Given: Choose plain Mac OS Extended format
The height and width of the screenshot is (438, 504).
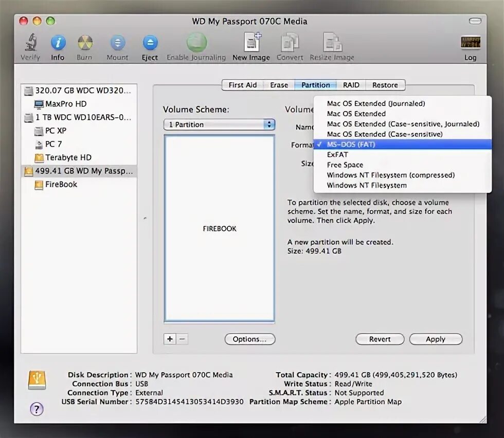Looking at the screenshot, I should (x=402, y=114).
